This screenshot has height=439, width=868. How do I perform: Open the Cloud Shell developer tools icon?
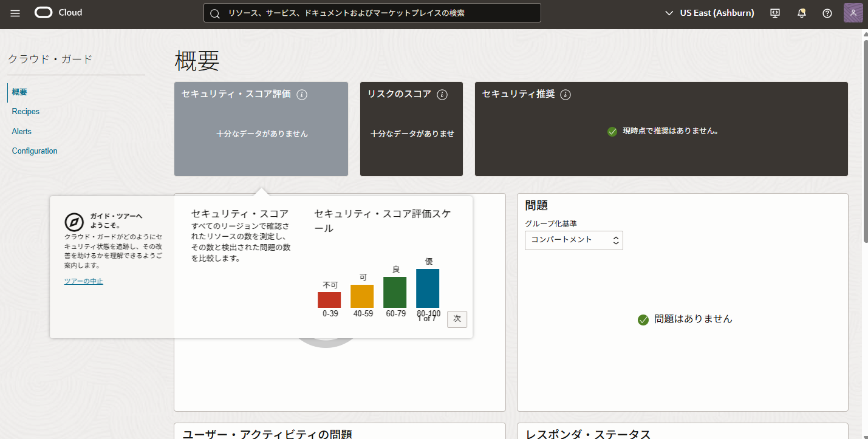pos(775,13)
